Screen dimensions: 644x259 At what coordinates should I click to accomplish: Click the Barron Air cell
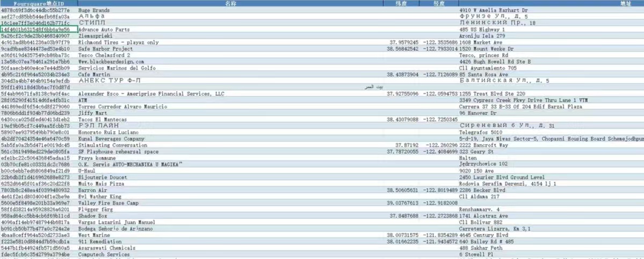click(x=230, y=190)
